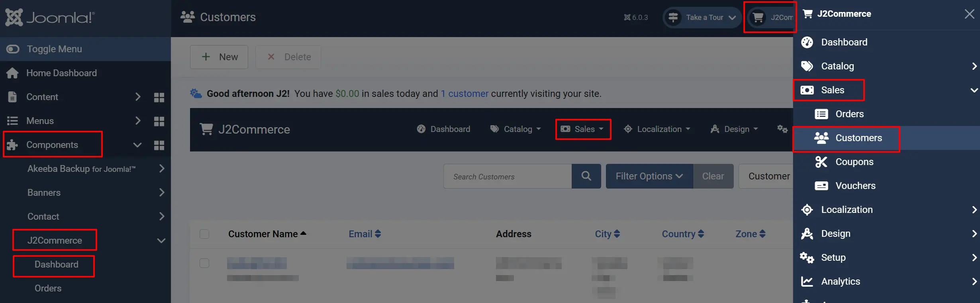Open Dashboard in the J2Commerce navbar
The width and height of the screenshot is (980, 303).
(x=443, y=129)
